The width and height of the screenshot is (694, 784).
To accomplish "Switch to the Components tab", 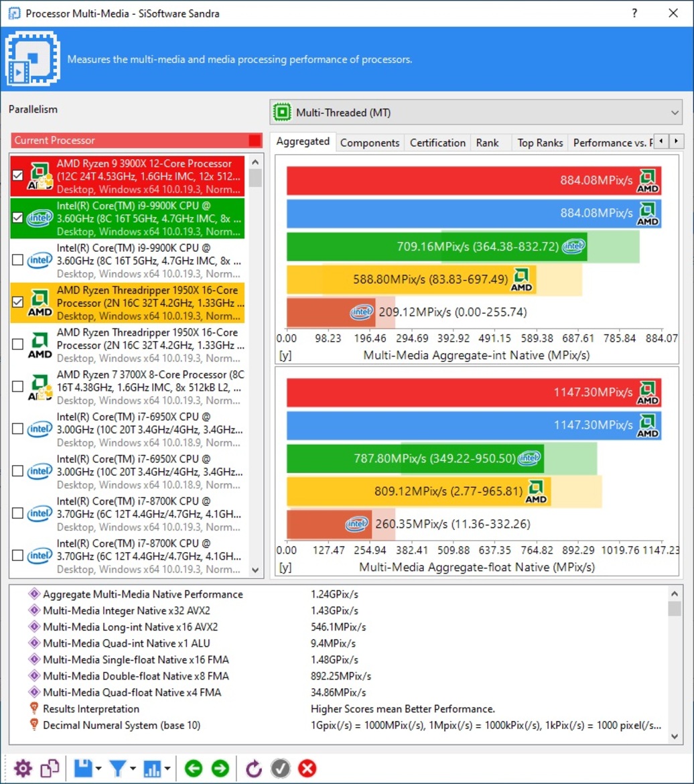I will [x=370, y=143].
